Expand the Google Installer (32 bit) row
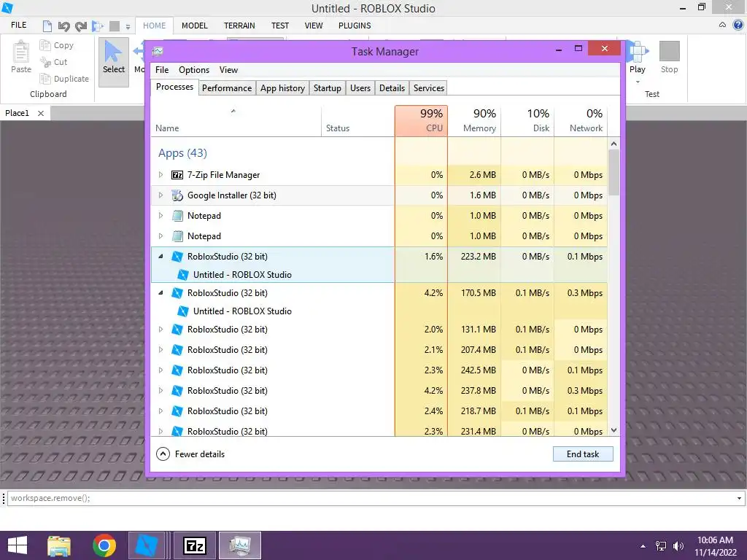Screen dimensions: 747x560 click(160, 195)
